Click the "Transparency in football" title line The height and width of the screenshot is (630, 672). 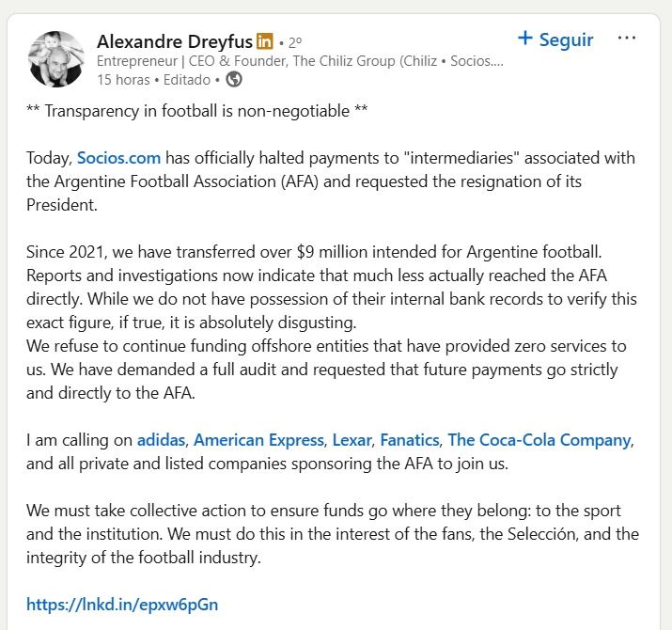click(196, 111)
